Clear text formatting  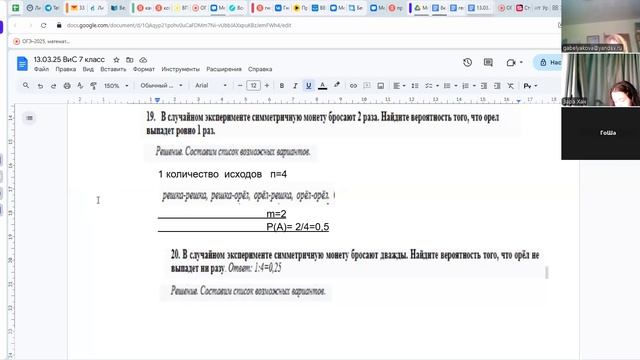(510, 86)
